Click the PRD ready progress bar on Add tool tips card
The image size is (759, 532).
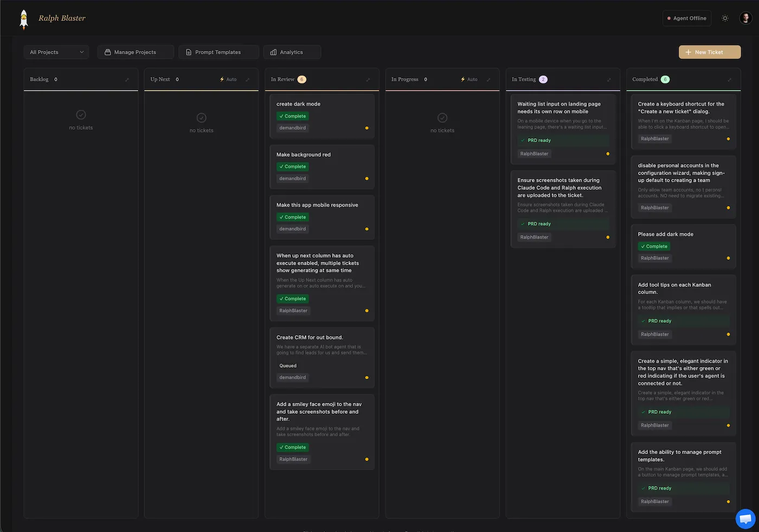click(x=683, y=321)
